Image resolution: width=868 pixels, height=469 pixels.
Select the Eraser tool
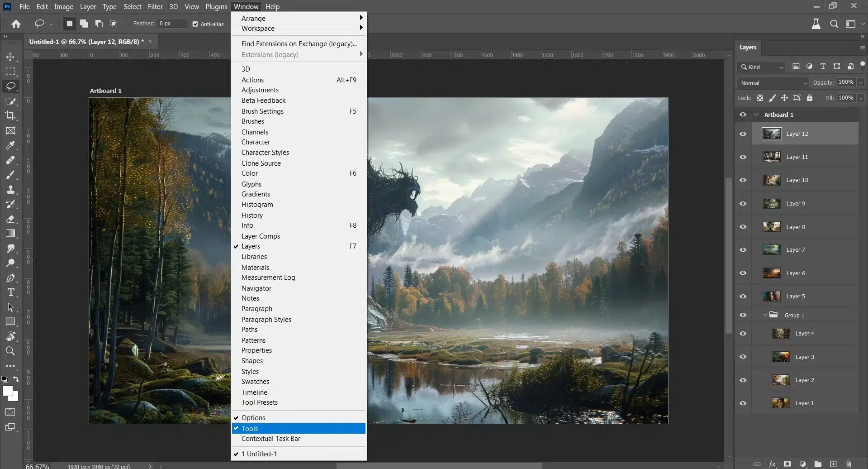tap(10, 219)
